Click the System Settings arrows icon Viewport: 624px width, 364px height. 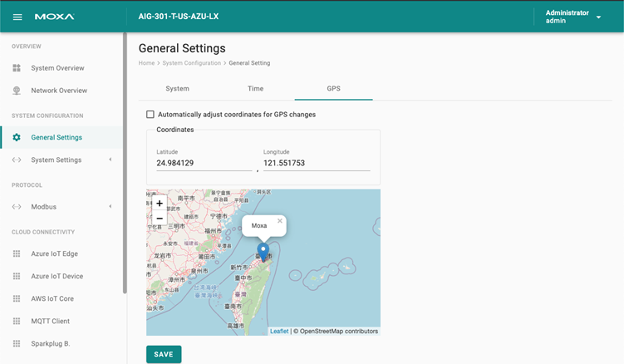click(17, 160)
